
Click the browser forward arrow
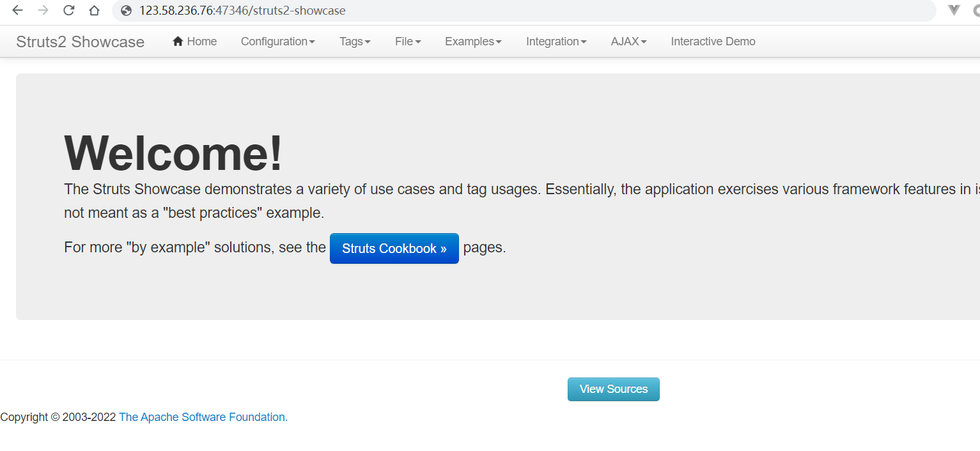(43, 10)
